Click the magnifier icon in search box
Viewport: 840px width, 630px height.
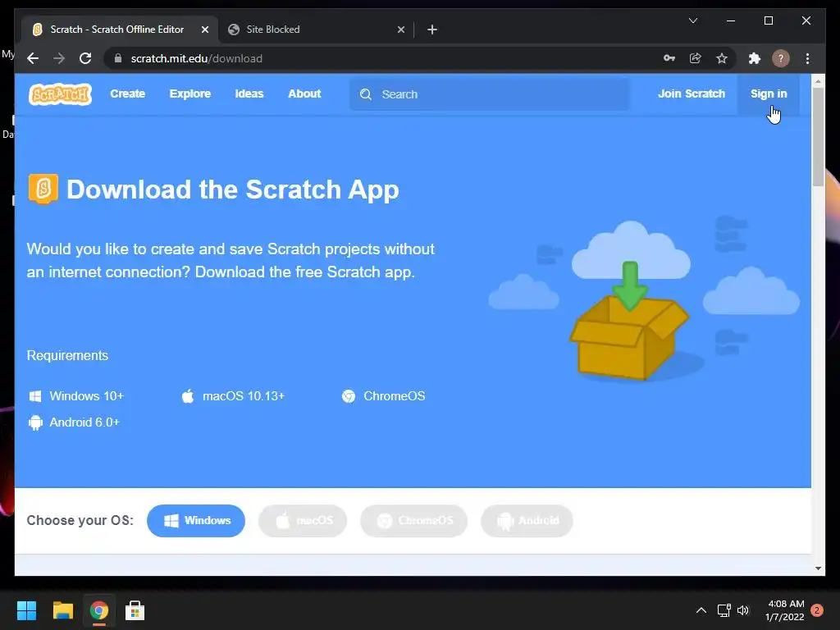pos(366,94)
